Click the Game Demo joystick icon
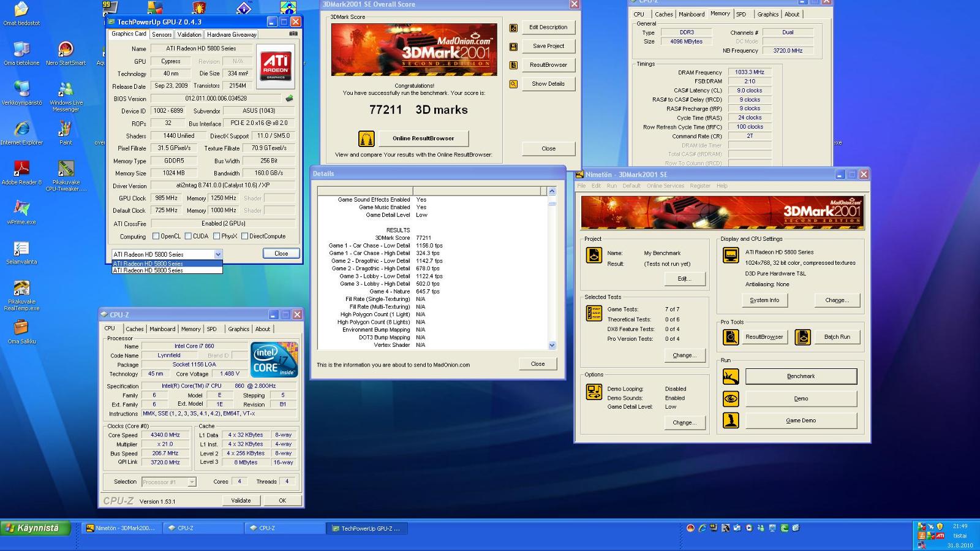This screenshot has width=980, height=551. (731, 420)
